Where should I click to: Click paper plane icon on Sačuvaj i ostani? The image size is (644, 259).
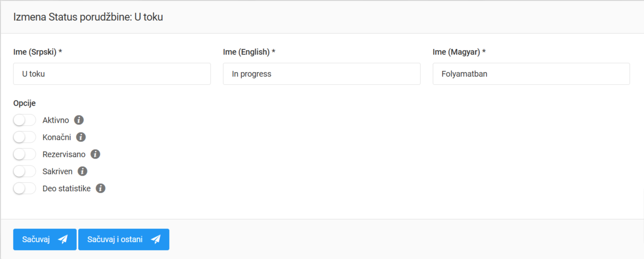(156, 239)
